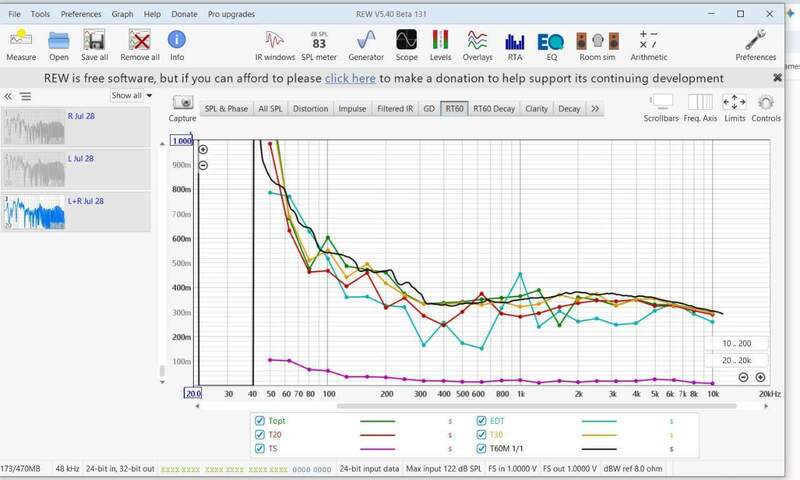Expand the Show all dropdown

click(x=132, y=95)
